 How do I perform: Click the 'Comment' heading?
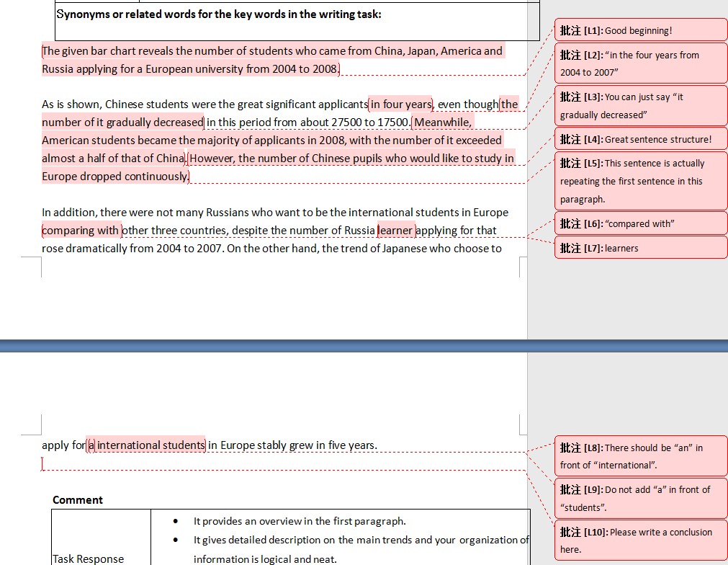click(x=78, y=500)
